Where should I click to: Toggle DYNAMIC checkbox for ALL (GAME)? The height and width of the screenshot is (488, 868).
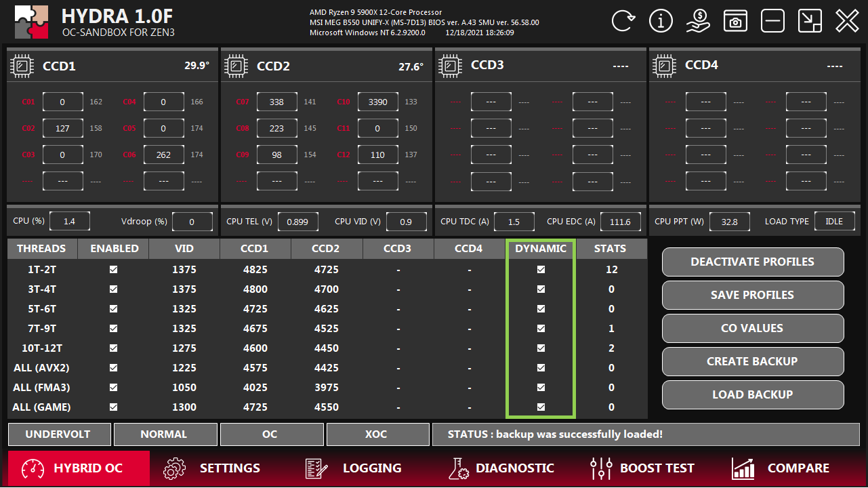(541, 407)
